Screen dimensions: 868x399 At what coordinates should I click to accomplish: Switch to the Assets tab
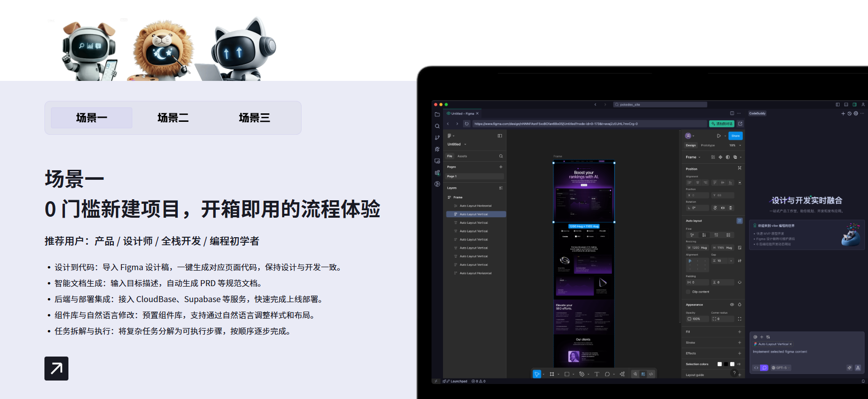point(462,156)
